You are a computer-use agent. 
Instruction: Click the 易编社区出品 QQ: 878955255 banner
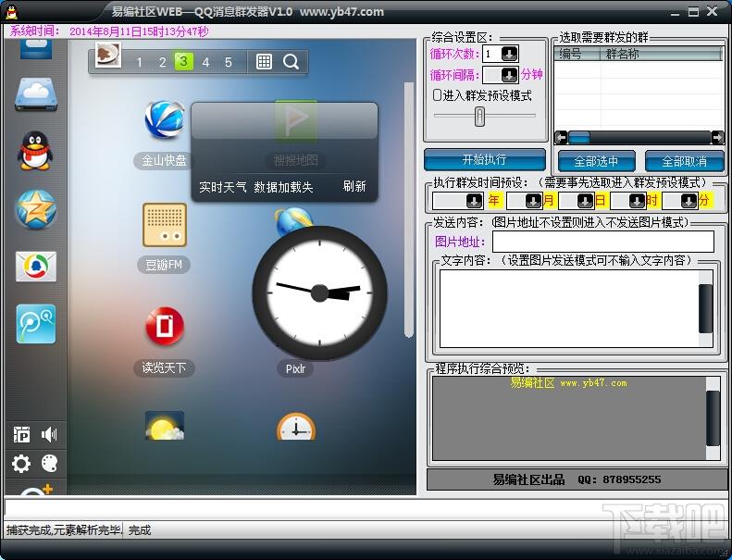coord(577,479)
